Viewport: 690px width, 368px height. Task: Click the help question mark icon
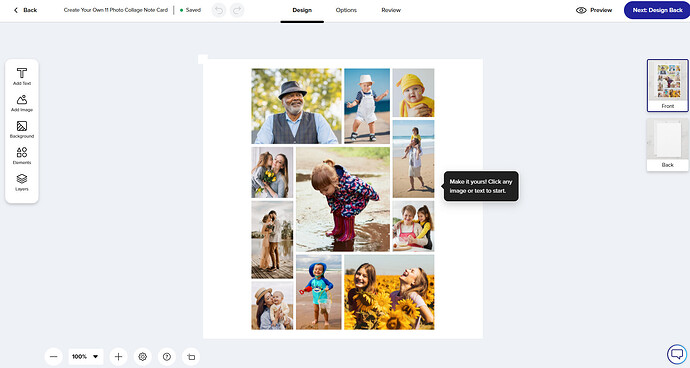coord(166,357)
